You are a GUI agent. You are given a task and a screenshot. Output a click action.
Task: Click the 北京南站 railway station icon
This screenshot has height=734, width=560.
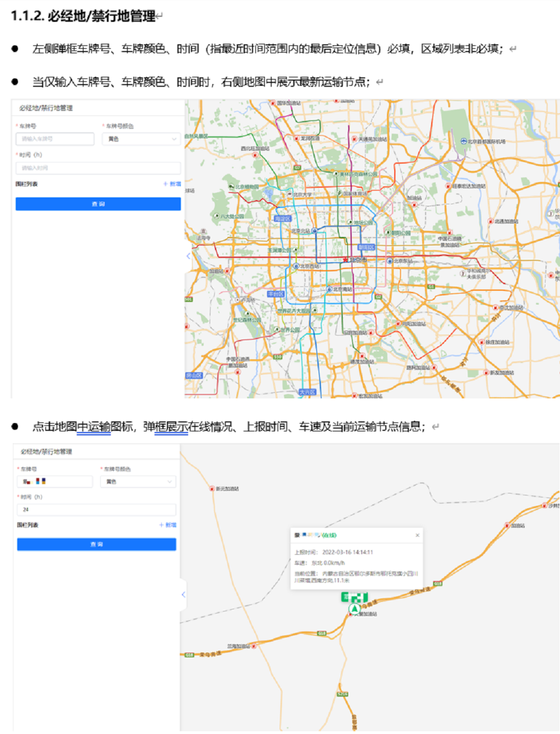[329, 289]
